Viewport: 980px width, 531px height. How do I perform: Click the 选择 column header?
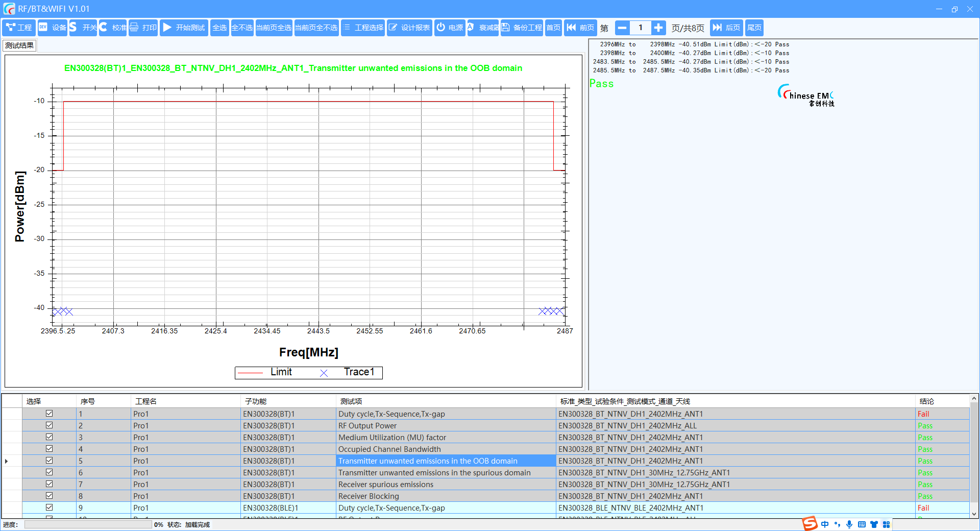(x=49, y=401)
